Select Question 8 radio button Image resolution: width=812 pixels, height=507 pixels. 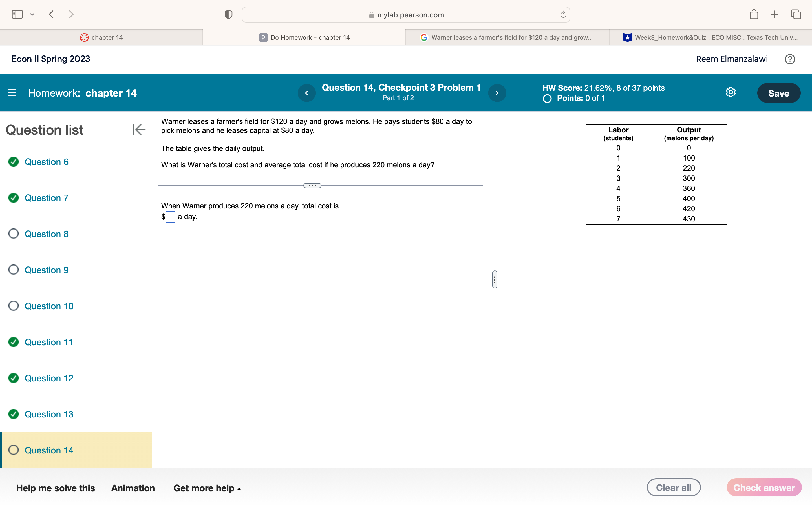coord(15,234)
